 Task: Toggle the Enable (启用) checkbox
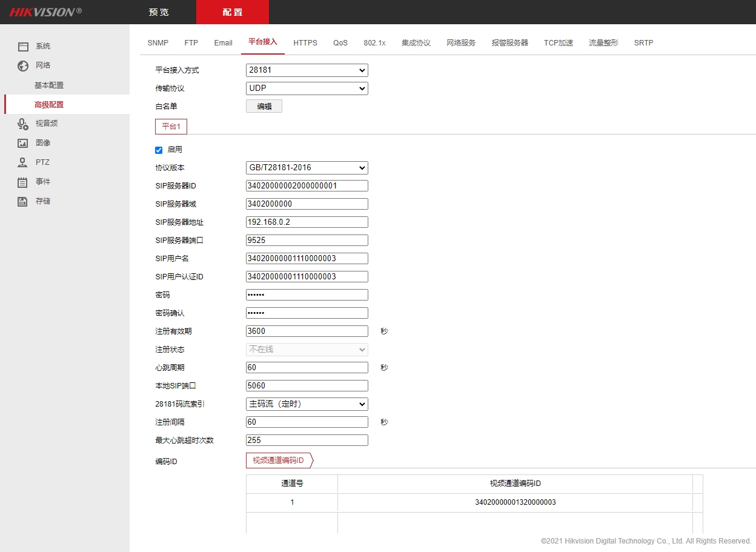click(x=159, y=150)
